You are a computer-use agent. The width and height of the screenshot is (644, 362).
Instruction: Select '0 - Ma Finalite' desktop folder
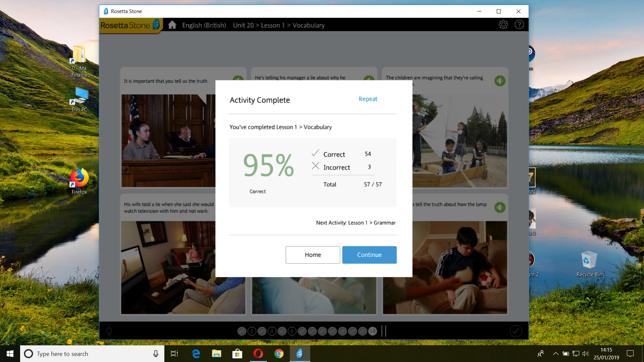click(x=79, y=61)
